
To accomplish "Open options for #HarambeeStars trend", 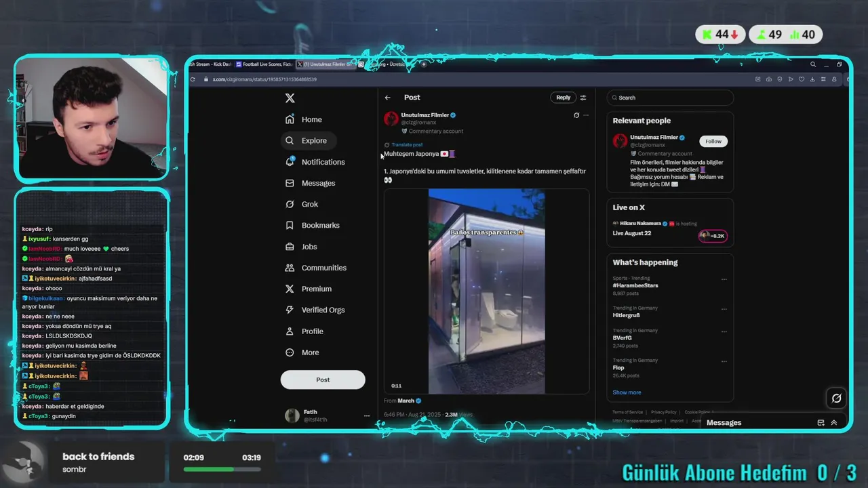I will pos(724,279).
